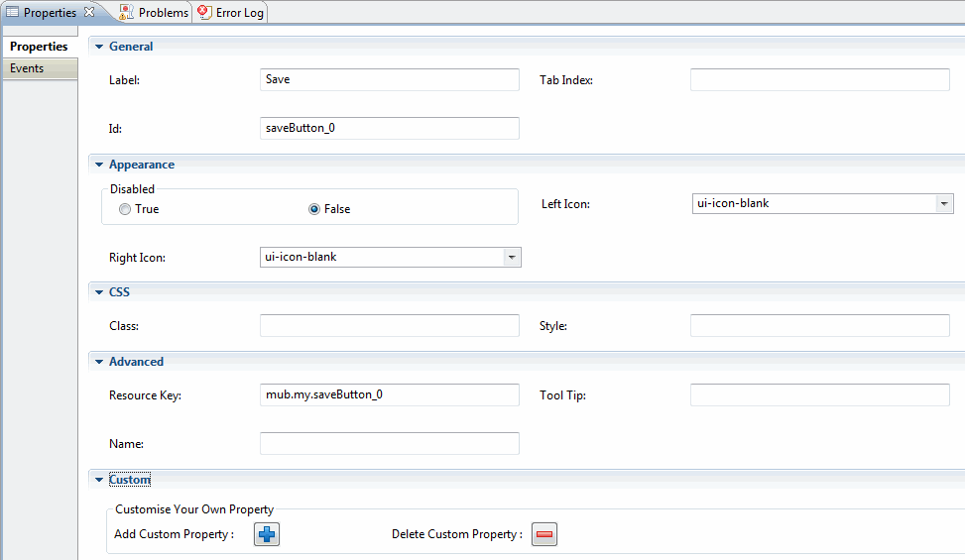This screenshot has height=560, width=965.
Task: Select the Properties side tab
Action: 40,47
